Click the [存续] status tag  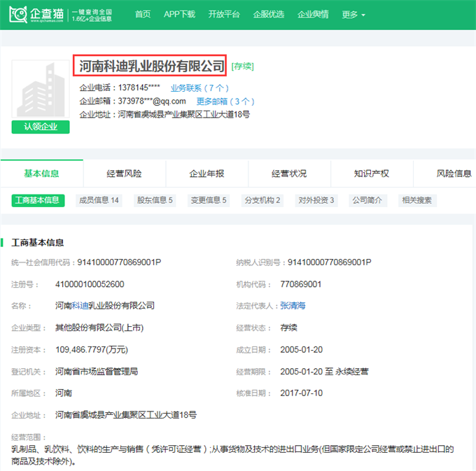click(243, 66)
